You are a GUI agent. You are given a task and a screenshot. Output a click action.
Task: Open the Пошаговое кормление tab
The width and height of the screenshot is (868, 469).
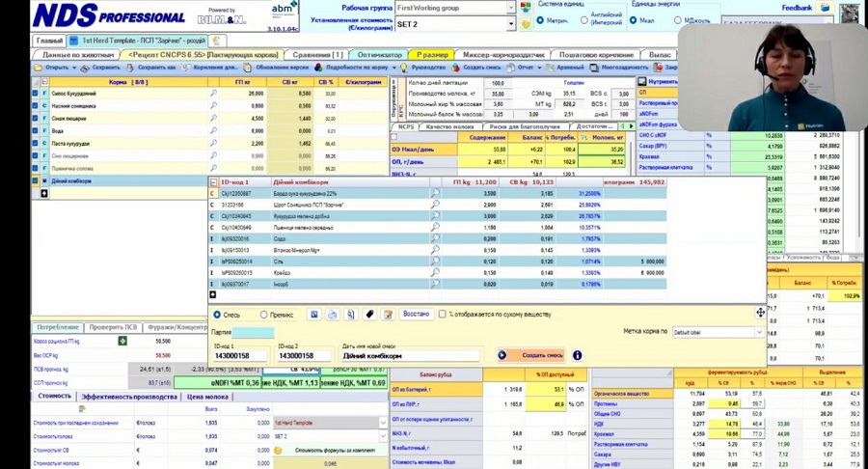click(596, 55)
